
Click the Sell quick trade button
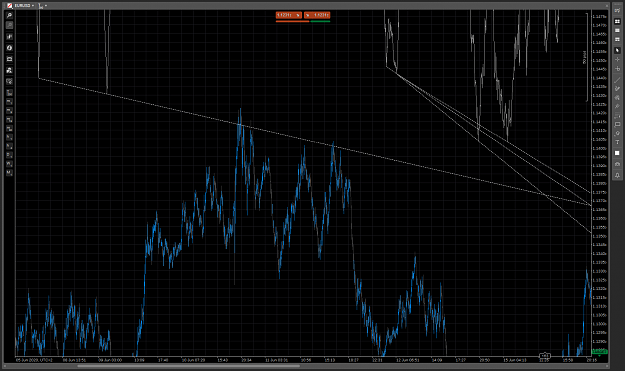pos(289,15)
